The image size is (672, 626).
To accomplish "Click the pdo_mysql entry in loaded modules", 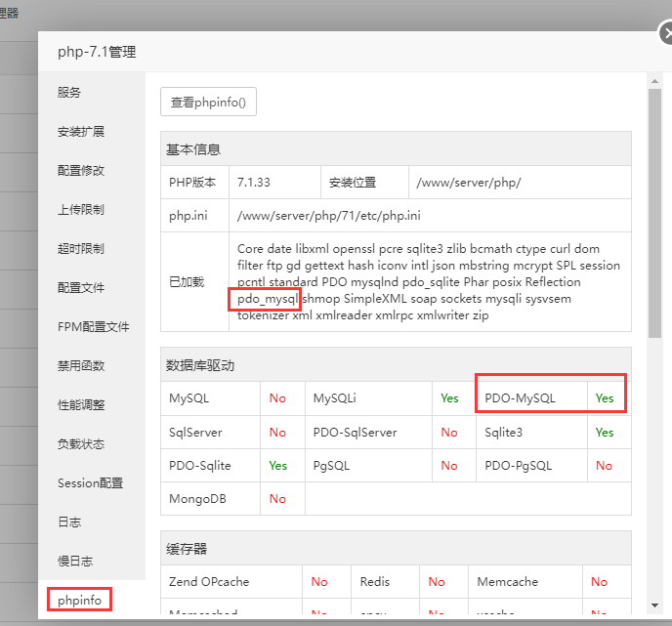I will click(268, 299).
